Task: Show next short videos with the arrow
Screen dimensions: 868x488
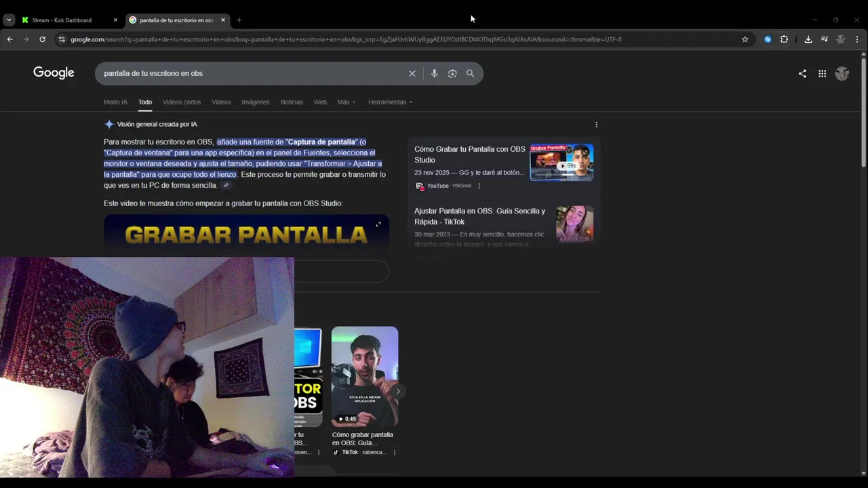Action: tap(398, 391)
